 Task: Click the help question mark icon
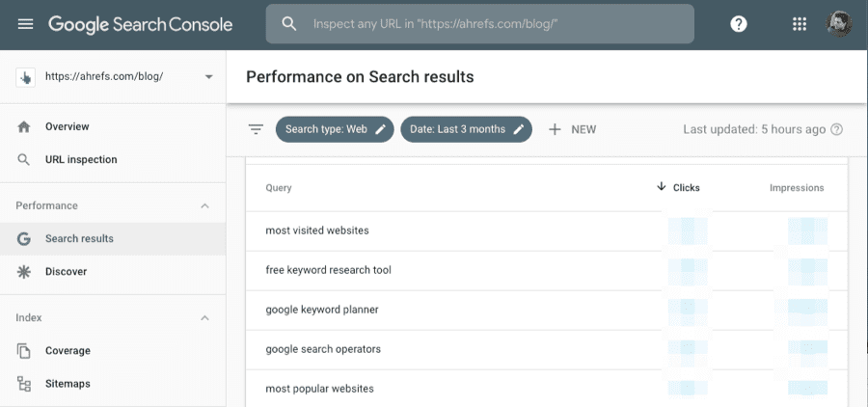739,24
